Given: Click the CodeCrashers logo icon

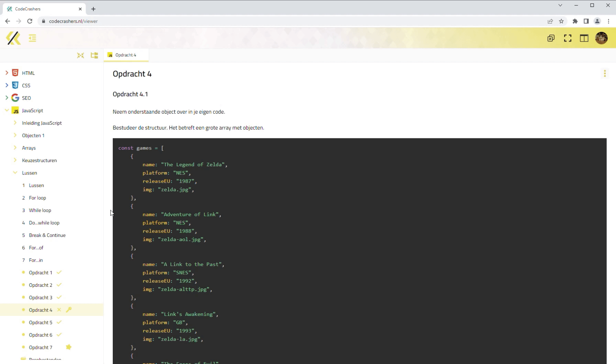Looking at the screenshot, I should pyautogui.click(x=13, y=38).
